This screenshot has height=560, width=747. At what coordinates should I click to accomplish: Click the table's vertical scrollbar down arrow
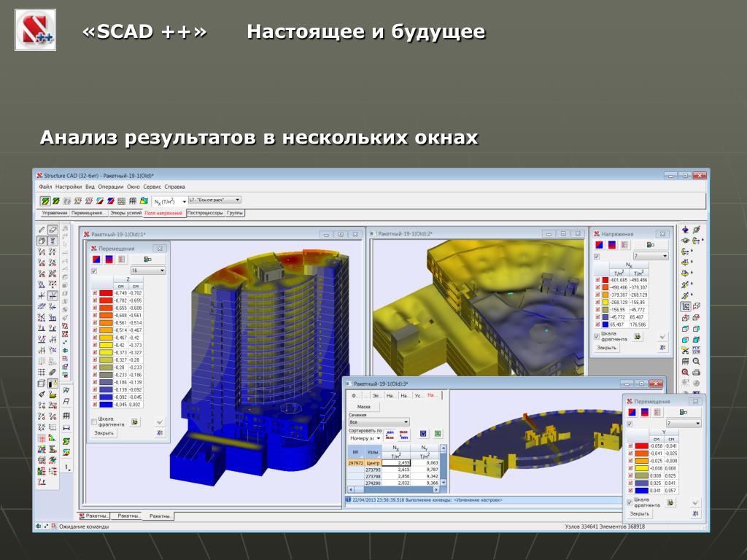443,483
